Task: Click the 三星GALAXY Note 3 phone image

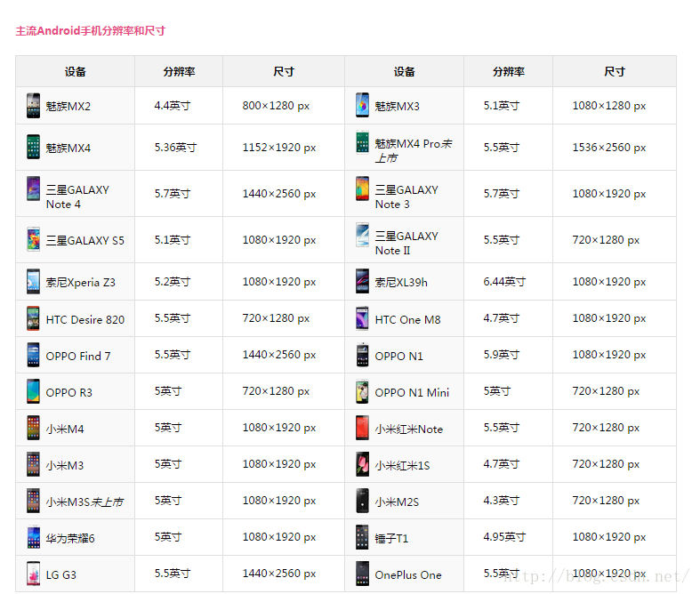Action: click(362, 189)
